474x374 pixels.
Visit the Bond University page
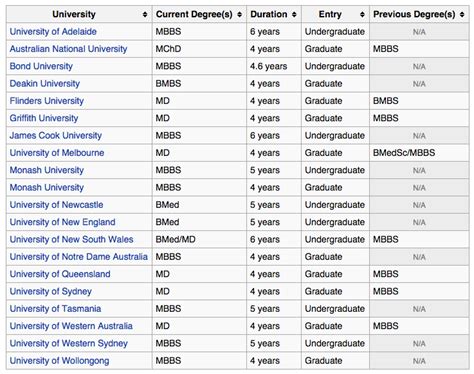pyautogui.click(x=41, y=66)
